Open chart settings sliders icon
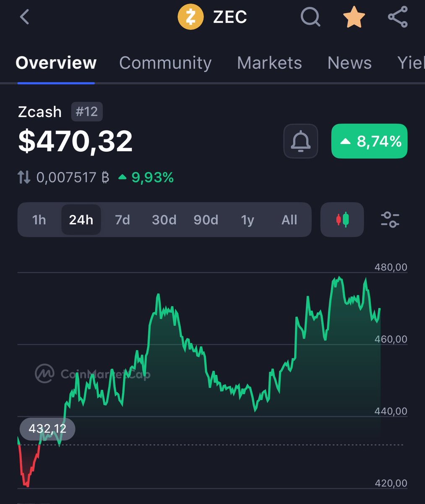 click(390, 220)
